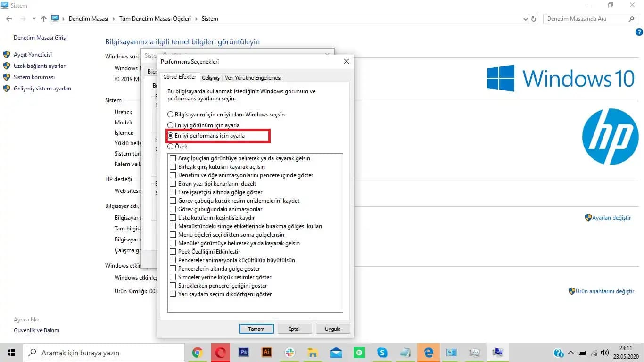Viewport: 644px width, 362px height.
Task: Click the blue help question mark icon
Action: pos(639,32)
